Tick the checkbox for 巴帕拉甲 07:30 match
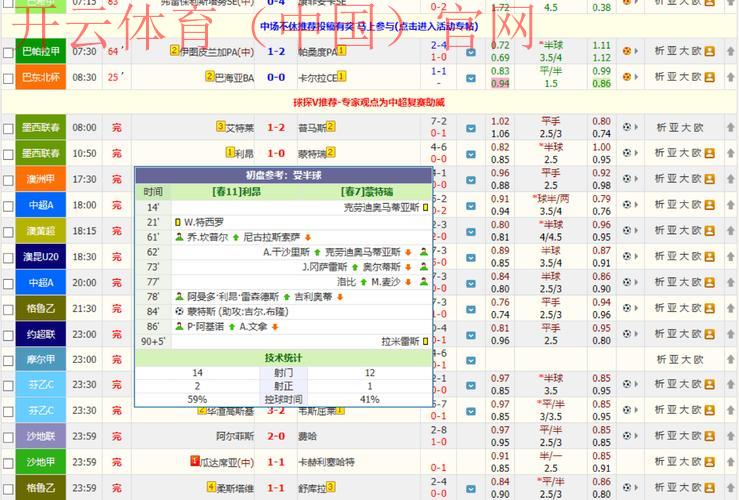This screenshot has width=739, height=500. [x=9, y=51]
